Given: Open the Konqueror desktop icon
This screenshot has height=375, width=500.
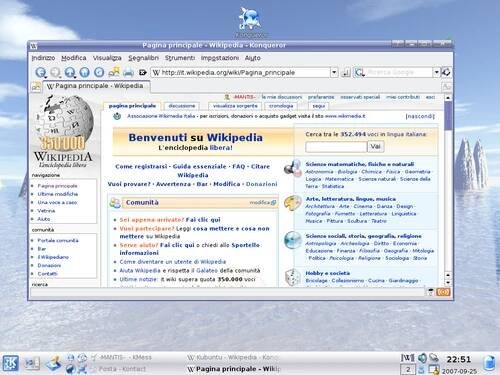Looking at the screenshot, I should point(250,21).
